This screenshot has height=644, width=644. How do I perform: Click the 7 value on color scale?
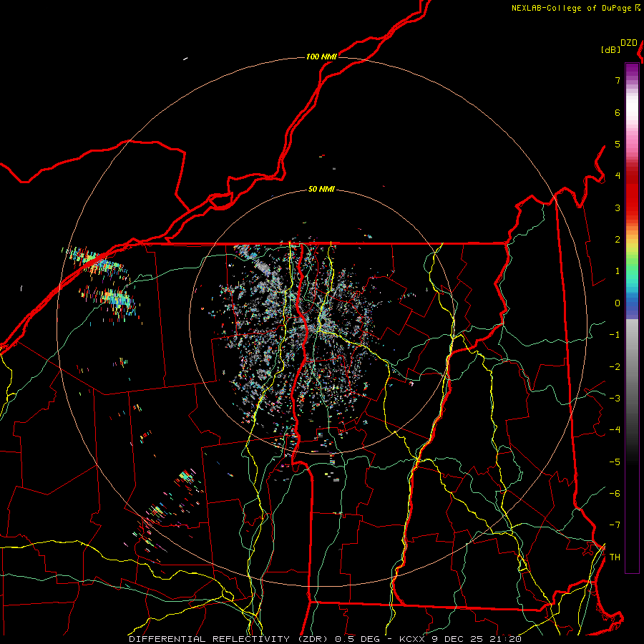point(618,81)
